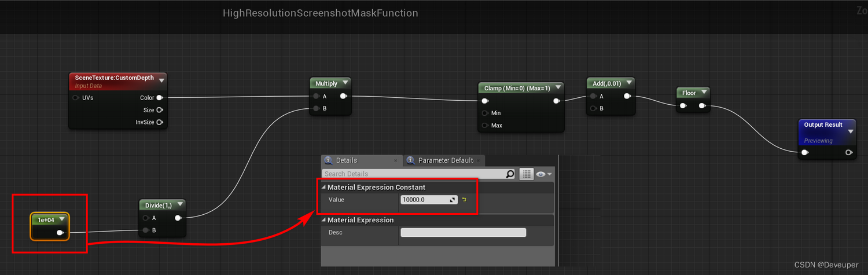Click the Divide node's output pin

coord(178,218)
